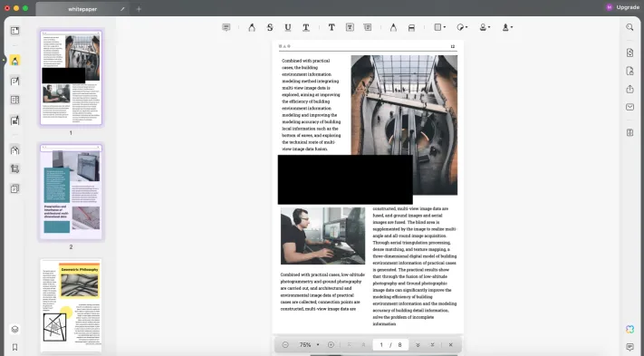Select the Comment mode highlighter icon in sidebar
This screenshot has width=644, height=356.
point(14,61)
